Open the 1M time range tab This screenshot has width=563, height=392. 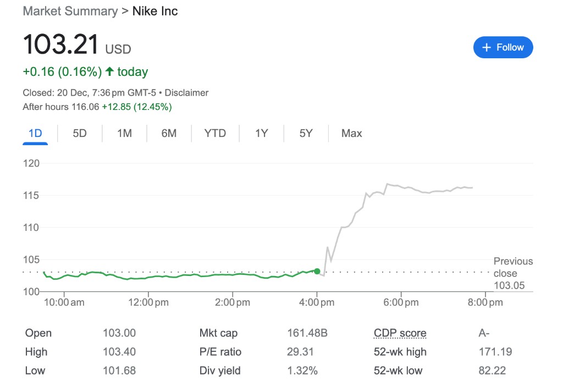point(124,134)
